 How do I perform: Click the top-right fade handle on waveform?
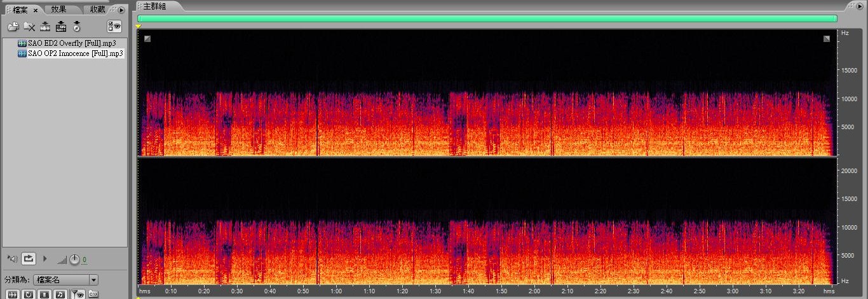826,39
